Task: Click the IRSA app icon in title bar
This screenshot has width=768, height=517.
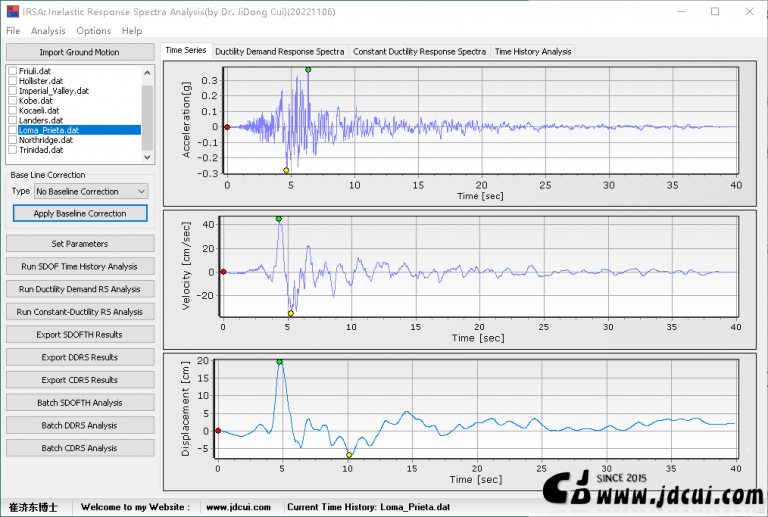Action: (11, 12)
